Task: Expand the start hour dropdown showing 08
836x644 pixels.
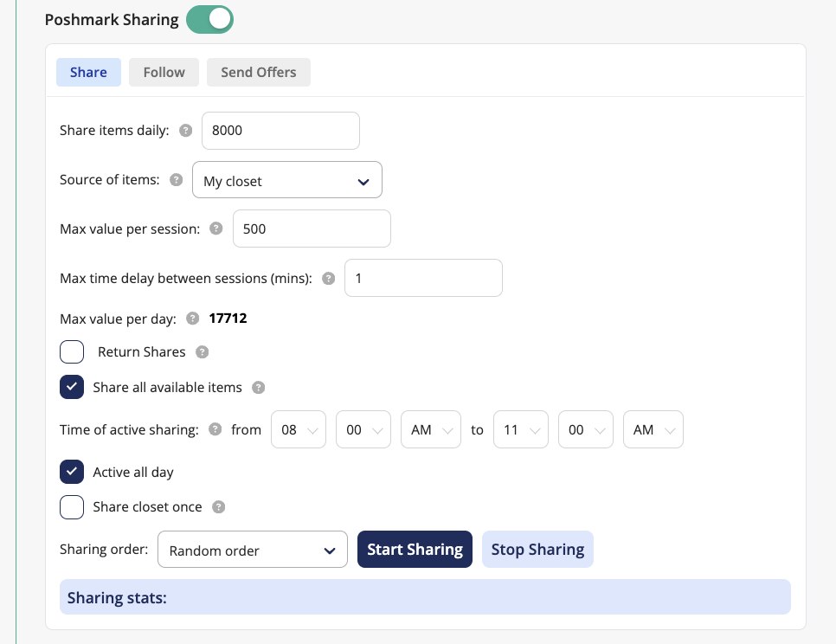Action: pyautogui.click(x=298, y=429)
